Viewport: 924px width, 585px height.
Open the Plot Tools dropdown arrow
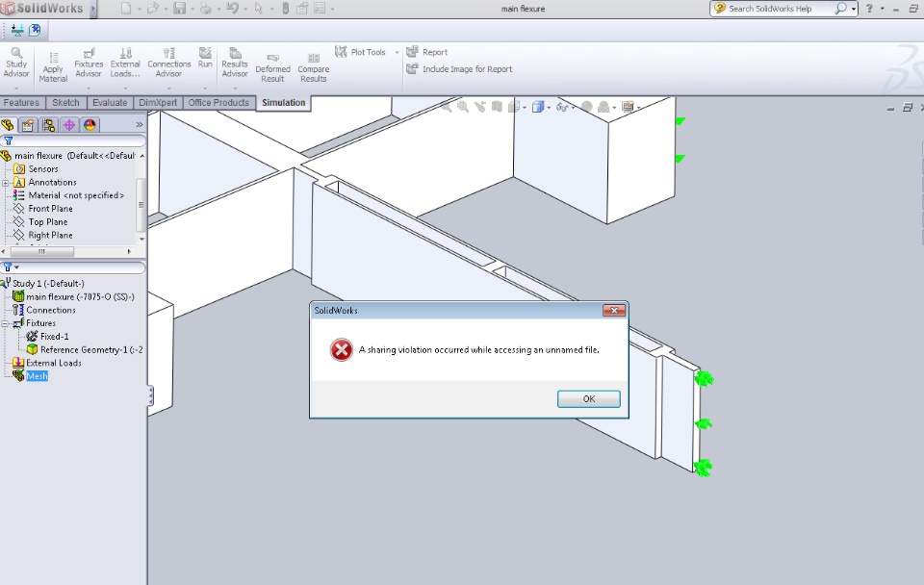coord(397,52)
